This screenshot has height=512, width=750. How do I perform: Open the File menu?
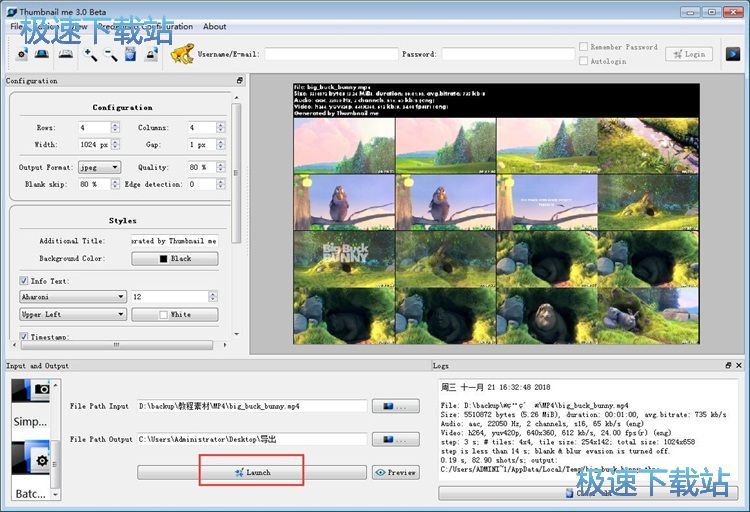pos(16,26)
